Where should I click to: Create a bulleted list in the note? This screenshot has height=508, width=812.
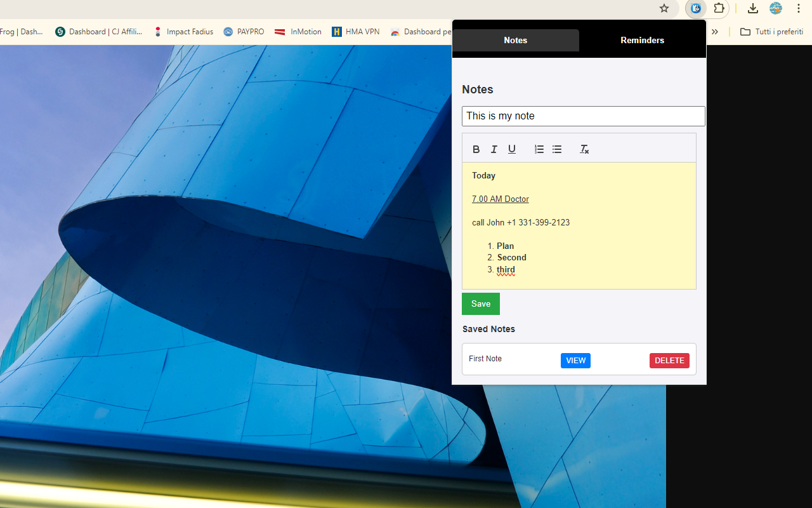pos(556,149)
